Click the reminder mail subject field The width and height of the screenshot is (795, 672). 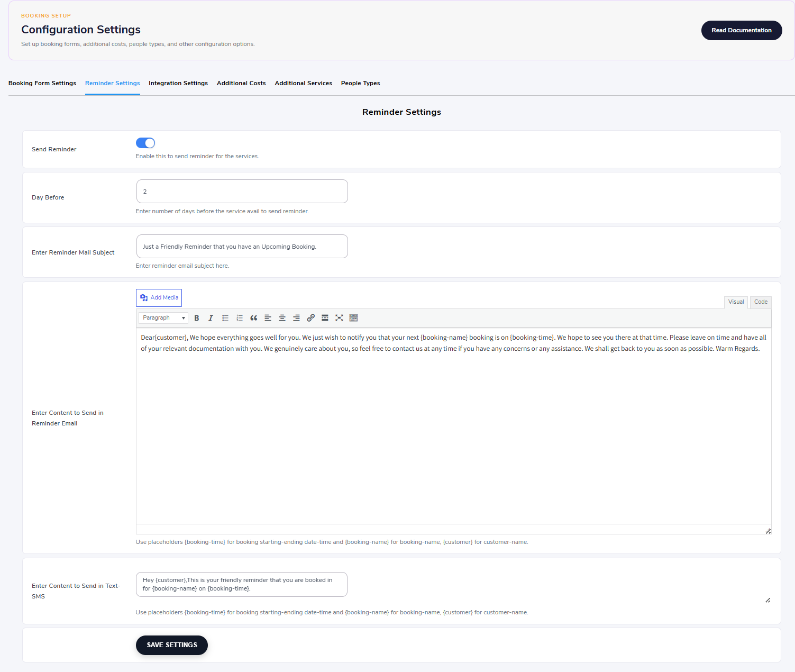[242, 247]
